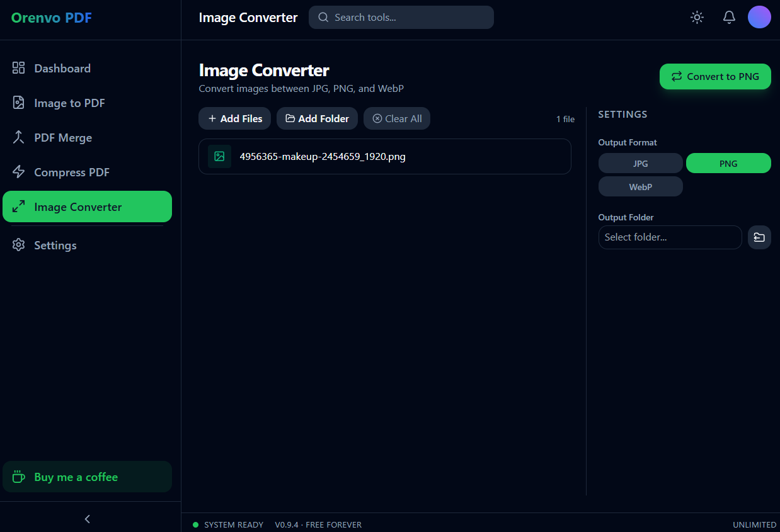
Task: Click the Output Folder label
Action: coord(626,217)
